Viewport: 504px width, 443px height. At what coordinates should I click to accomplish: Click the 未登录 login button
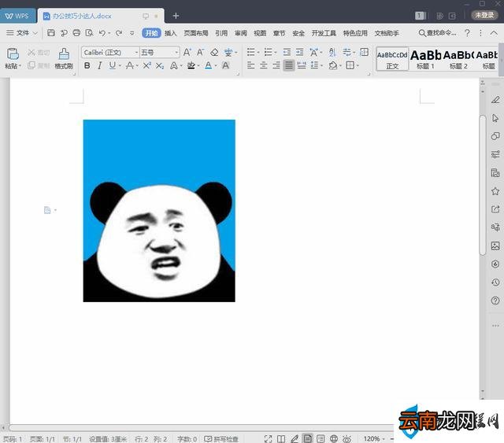tap(484, 15)
